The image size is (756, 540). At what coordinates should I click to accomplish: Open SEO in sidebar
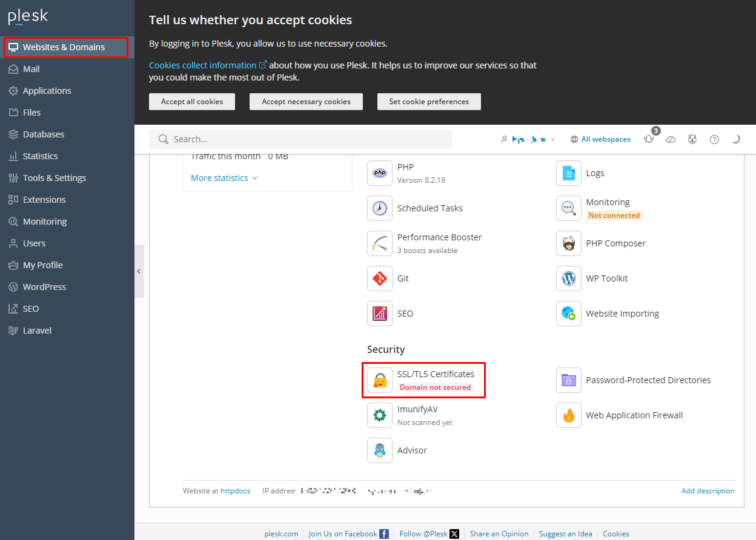click(x=67, y=309)
